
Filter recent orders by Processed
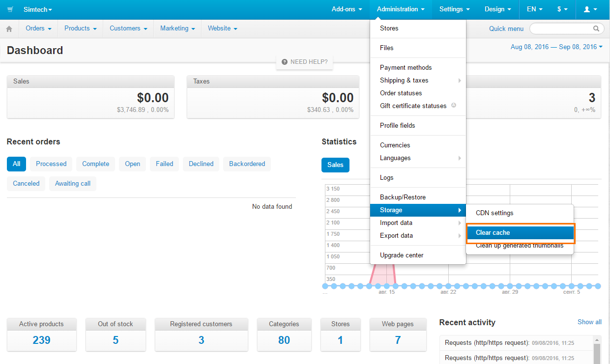coord(51,164)
